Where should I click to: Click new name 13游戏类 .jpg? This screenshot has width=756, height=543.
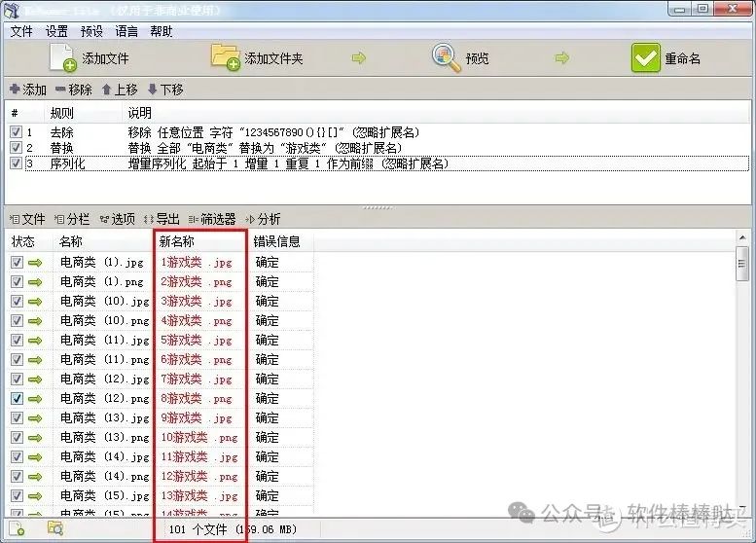199,495
